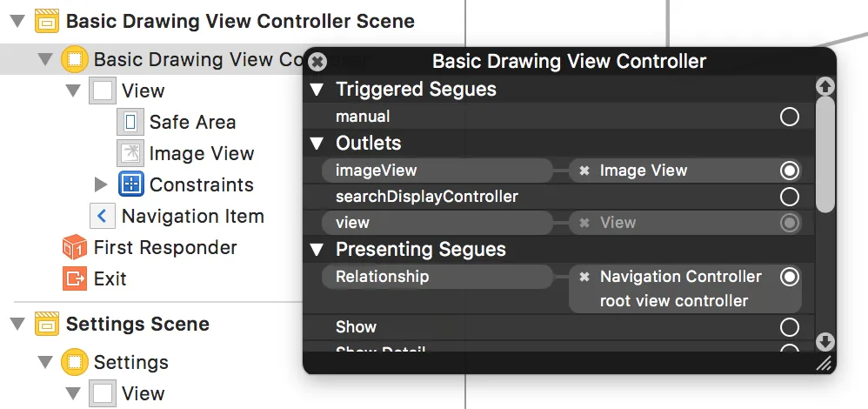Select Settings Scene in the outline
868x409 pixels.
[137, 325]
